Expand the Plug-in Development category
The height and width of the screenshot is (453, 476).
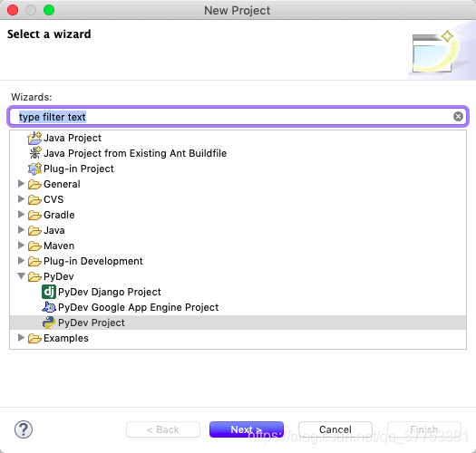pos(21,261)
